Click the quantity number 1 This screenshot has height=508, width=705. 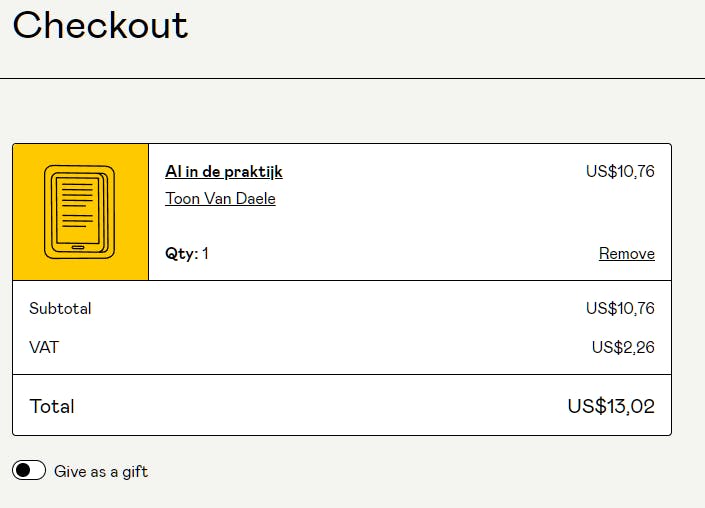pyautogui.click(x=205, y=253)
